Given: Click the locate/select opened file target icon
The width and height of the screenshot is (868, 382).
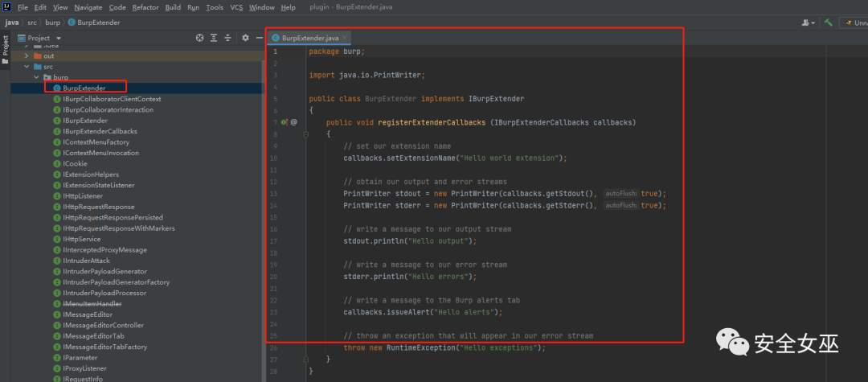Looking at the screenshot, I should [199, 38].
